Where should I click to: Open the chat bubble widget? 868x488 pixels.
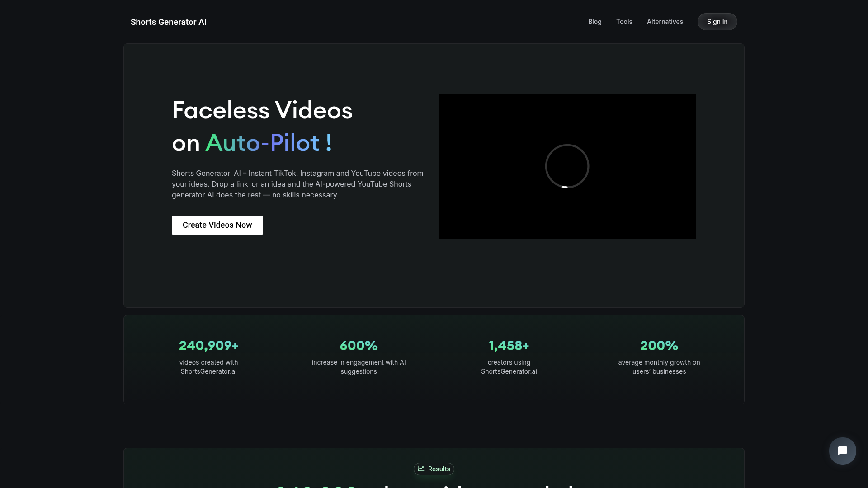tap(842, 450)
